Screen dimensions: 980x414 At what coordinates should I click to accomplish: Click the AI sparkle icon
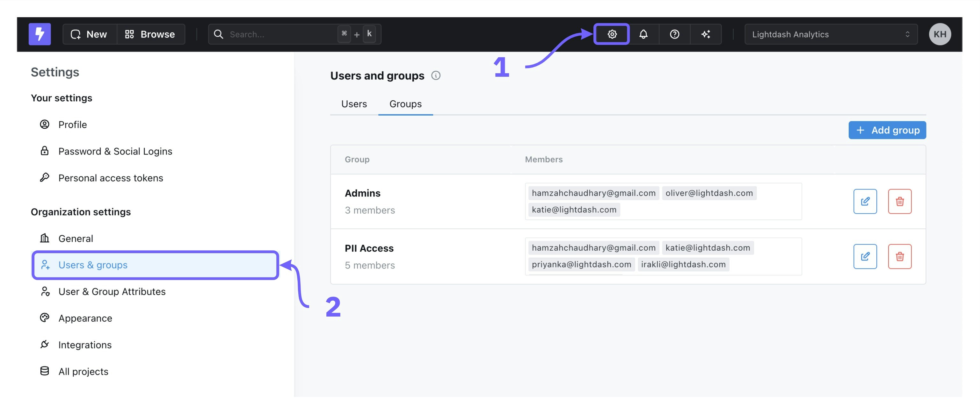point(705,34)
